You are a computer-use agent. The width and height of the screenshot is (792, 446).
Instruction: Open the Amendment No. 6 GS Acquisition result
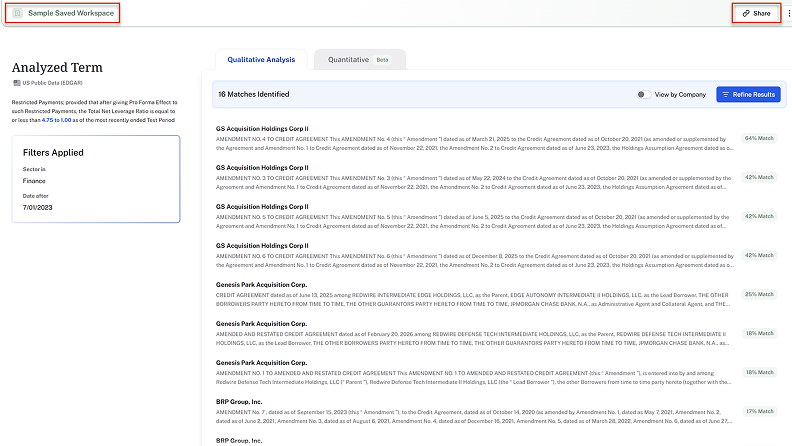[475, 255]
